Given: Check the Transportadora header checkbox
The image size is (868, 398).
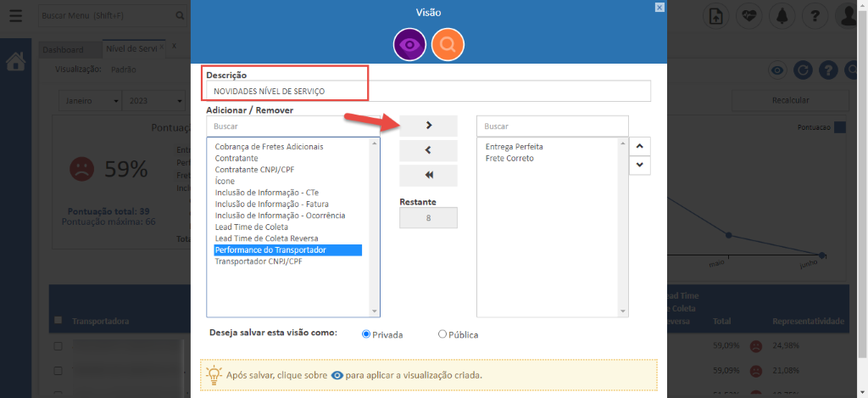Looking at the screenshot, I should [x=58, y=321].
